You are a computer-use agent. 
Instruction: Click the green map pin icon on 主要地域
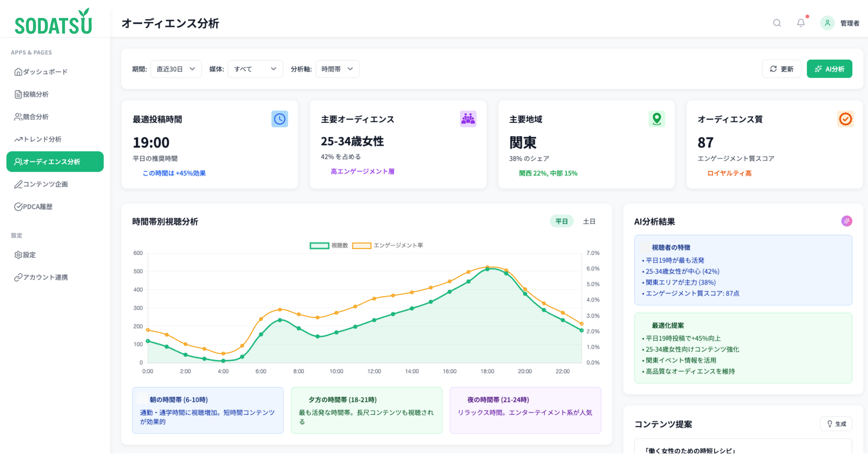click(x=656, y=119)
